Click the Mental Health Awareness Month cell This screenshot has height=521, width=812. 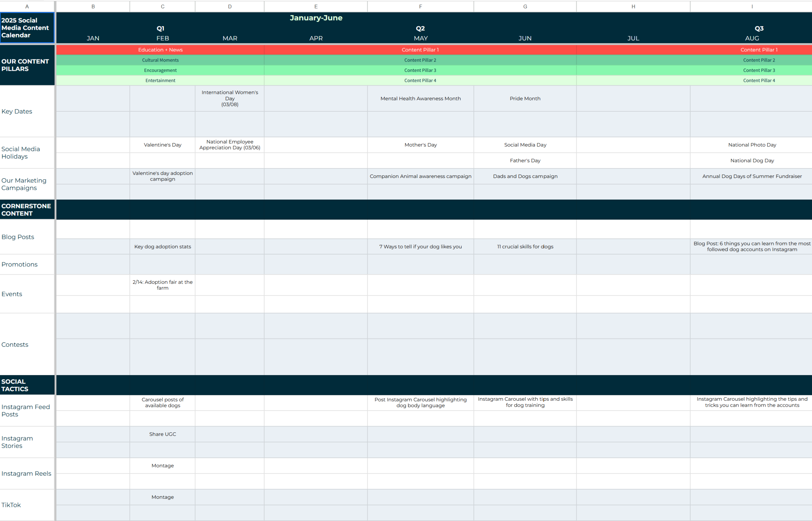tap(420, 98)
